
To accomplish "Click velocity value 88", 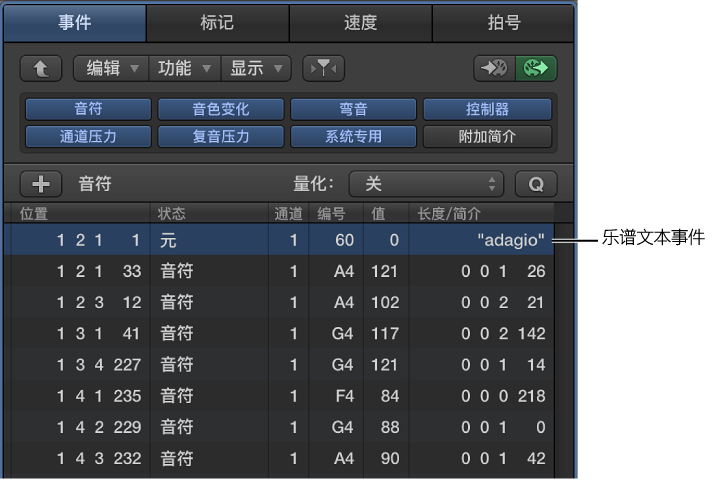I will [x=390, y=427].
